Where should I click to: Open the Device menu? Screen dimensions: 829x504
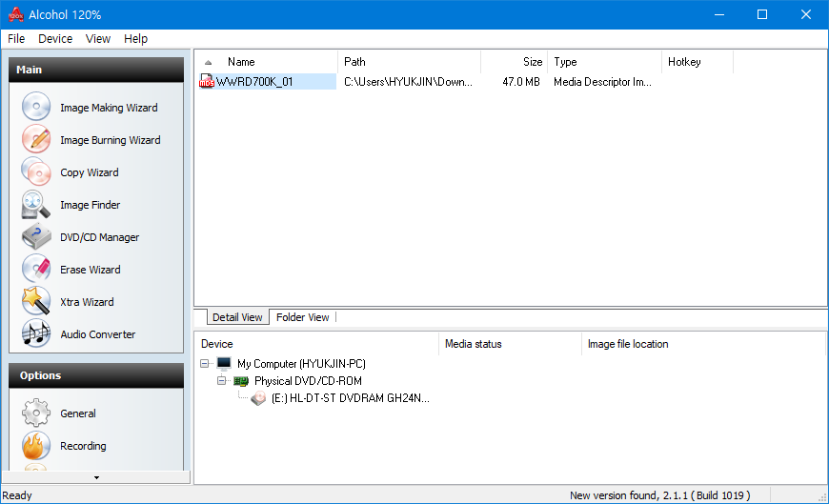tap(55, 39)
